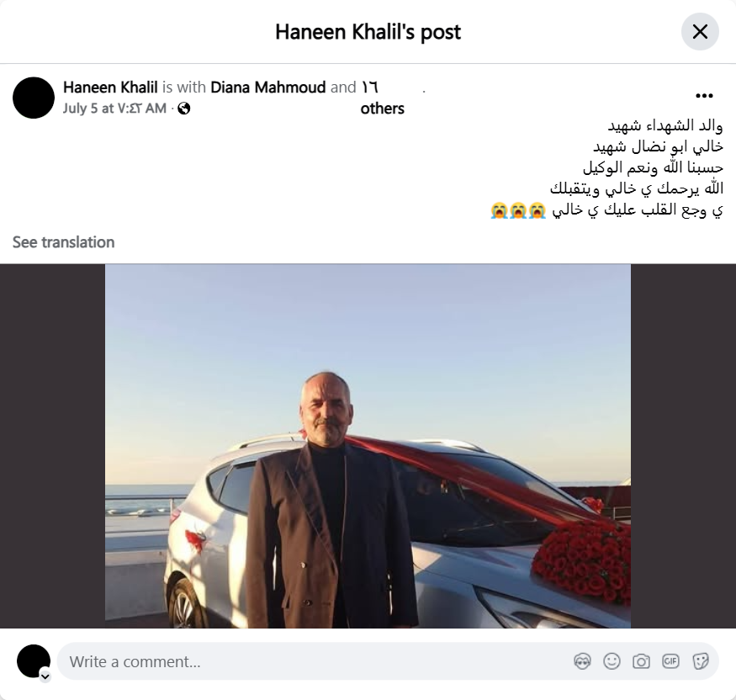Viewport: 736px width, 700px height.
Task: Click the public globe audience icon
Action: tap(184, 109)
